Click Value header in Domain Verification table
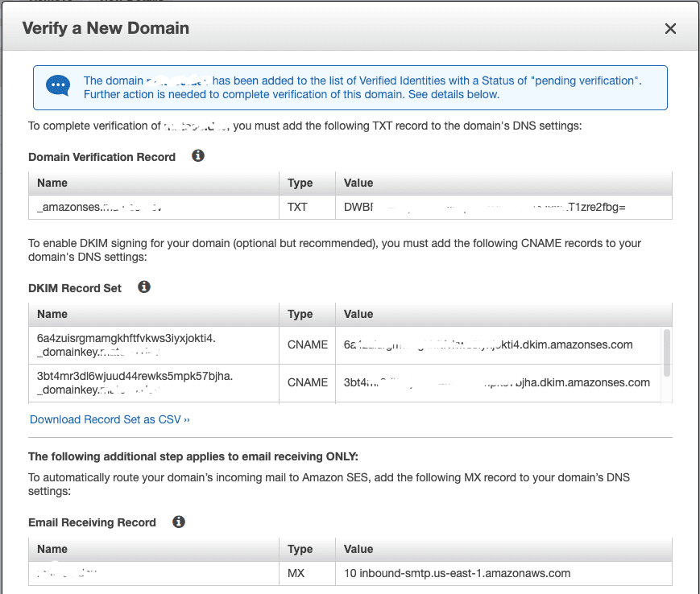 coord(358,183)
